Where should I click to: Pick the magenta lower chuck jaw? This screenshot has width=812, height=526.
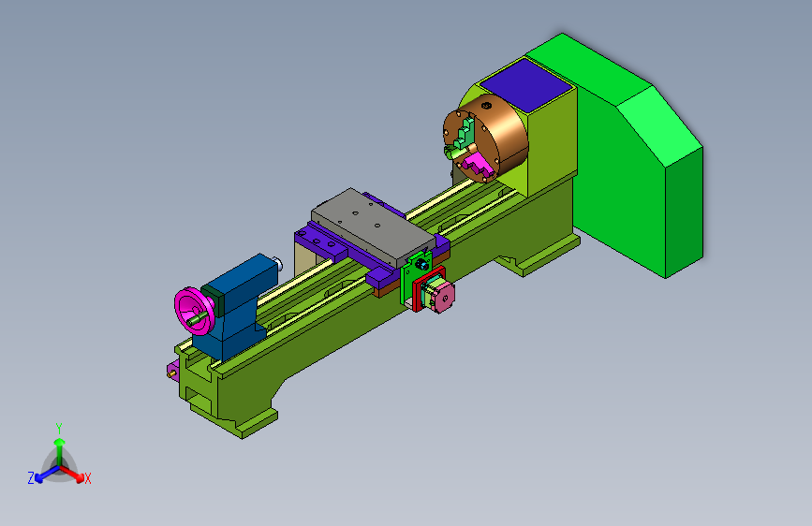(x=478, y=165)
